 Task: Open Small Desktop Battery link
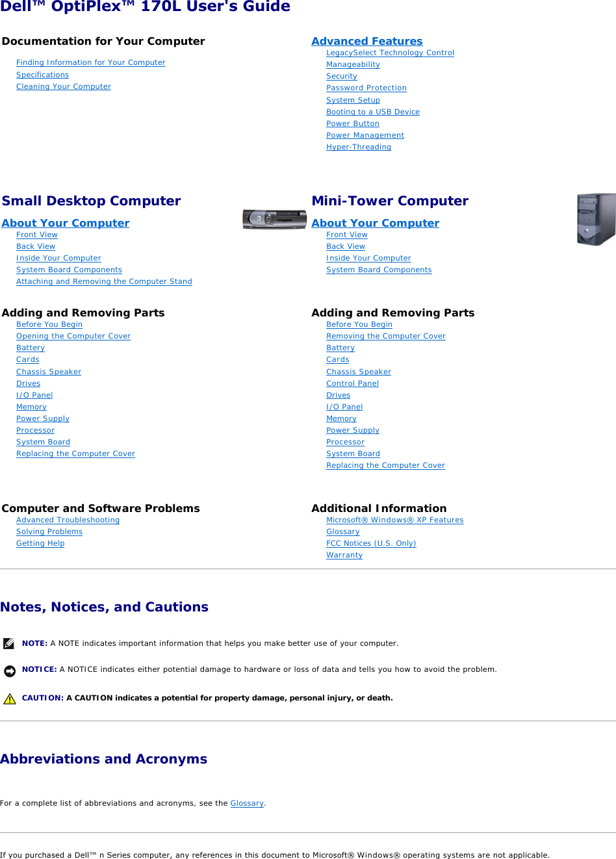coord(31,348)
